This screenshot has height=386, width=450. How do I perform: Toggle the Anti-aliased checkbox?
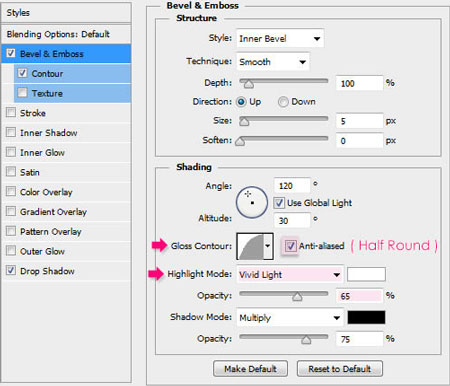[290, 246]
